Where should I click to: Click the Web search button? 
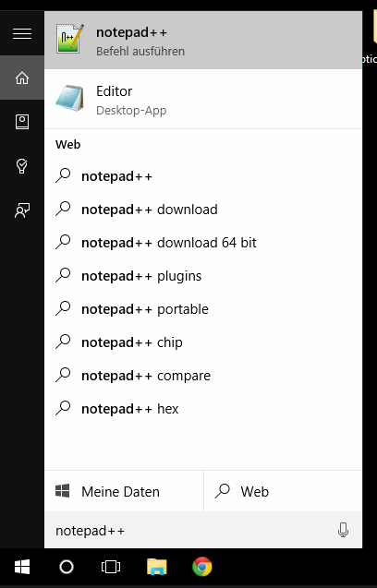click(283, 491)
